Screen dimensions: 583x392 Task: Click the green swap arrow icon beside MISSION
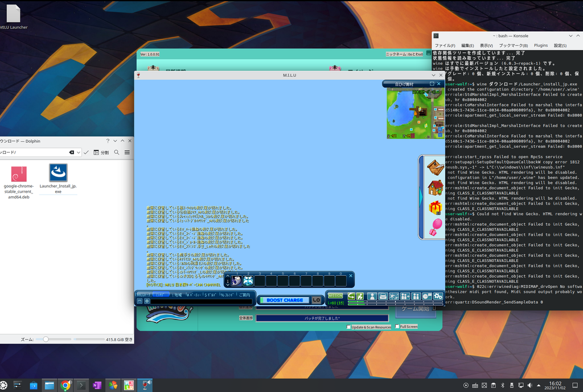pyautogui.click(x=351, y=296)
